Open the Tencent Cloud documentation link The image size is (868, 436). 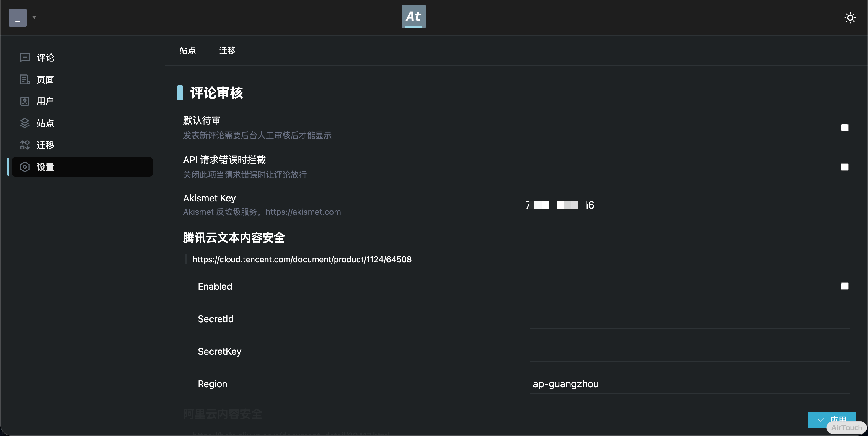(302, 259)
